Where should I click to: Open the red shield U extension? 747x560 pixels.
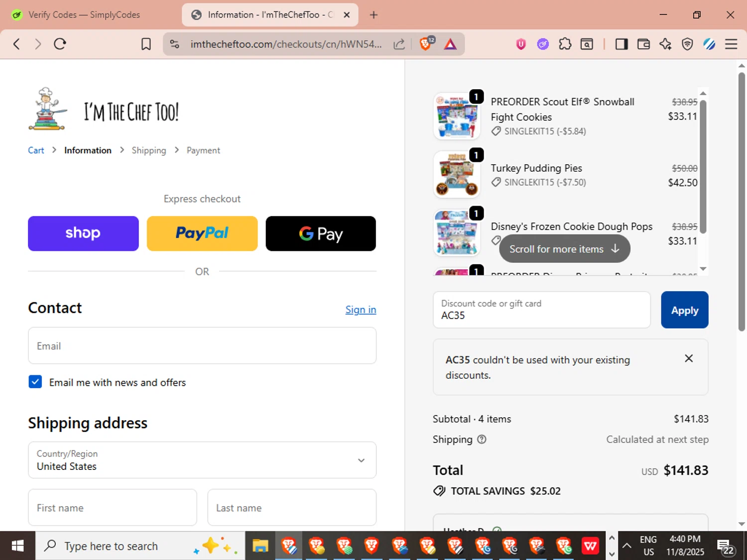click(521, 44)
